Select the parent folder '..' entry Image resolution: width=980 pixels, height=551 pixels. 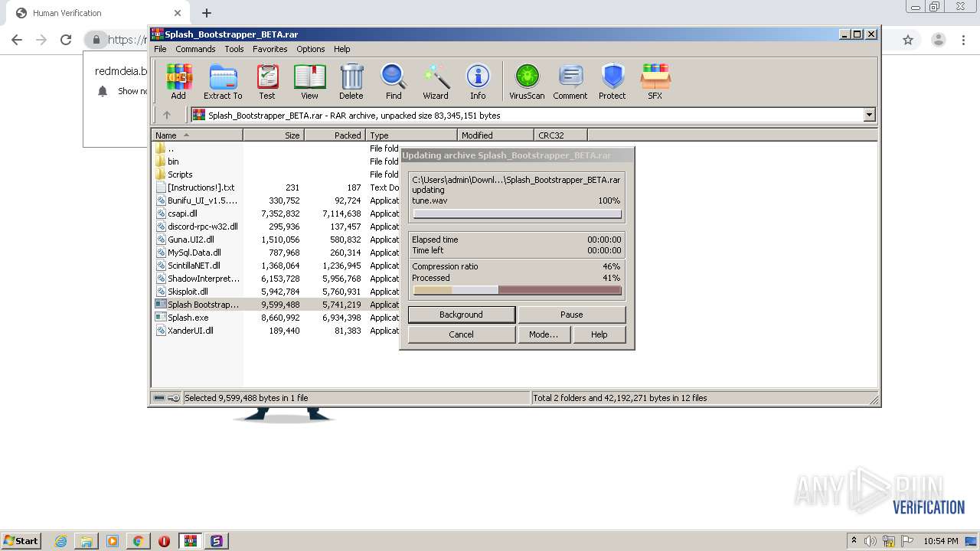coord(170,148)
